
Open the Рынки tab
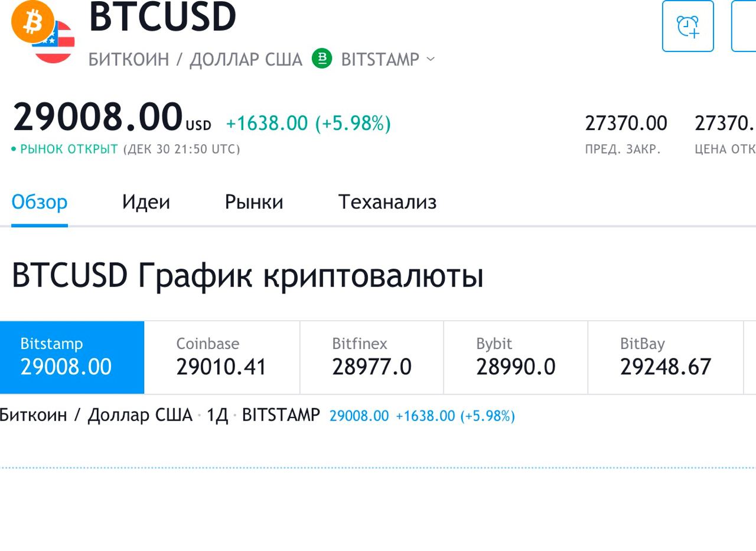(254, 203)
